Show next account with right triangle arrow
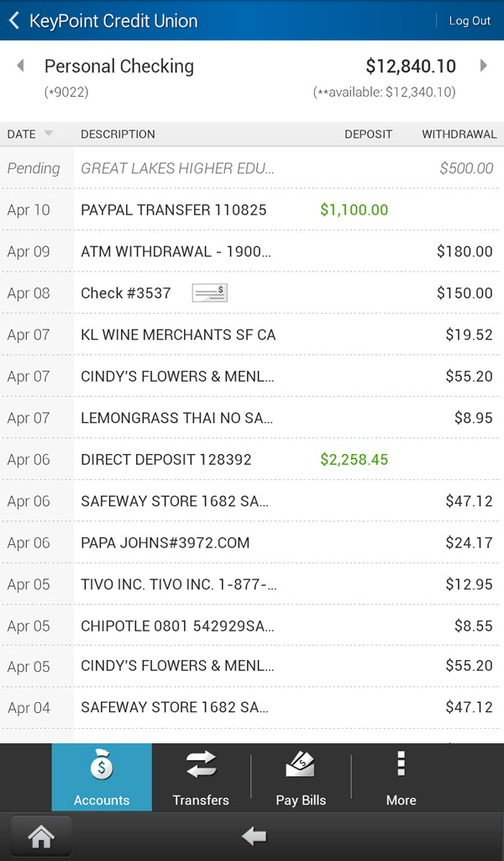The image size is (504, 861). tap(483, 66)
